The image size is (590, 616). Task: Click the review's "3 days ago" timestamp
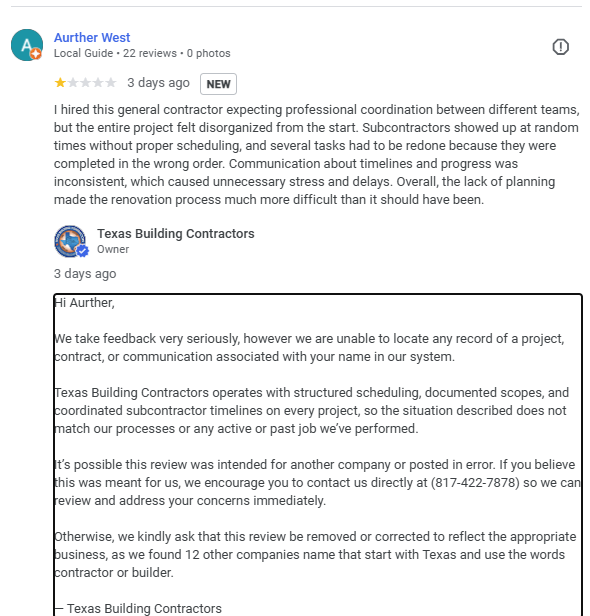coord(158,83)
